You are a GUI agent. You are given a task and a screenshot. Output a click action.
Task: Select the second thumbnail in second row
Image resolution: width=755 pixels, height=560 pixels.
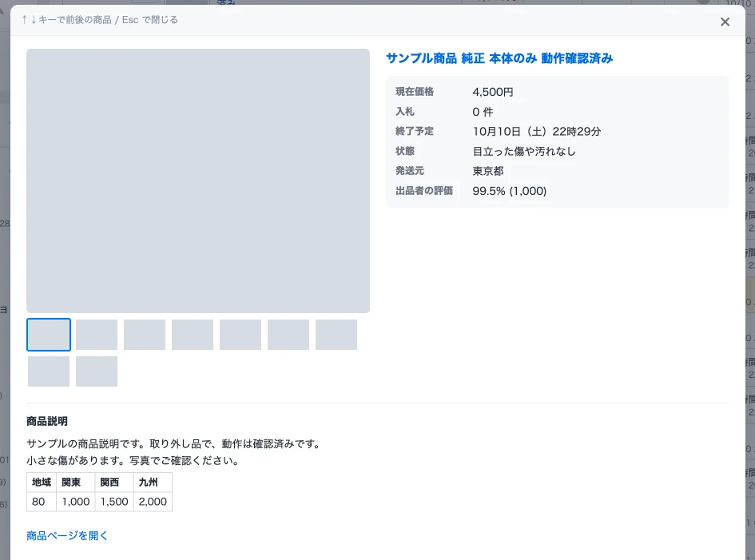(x=97, y=371)
